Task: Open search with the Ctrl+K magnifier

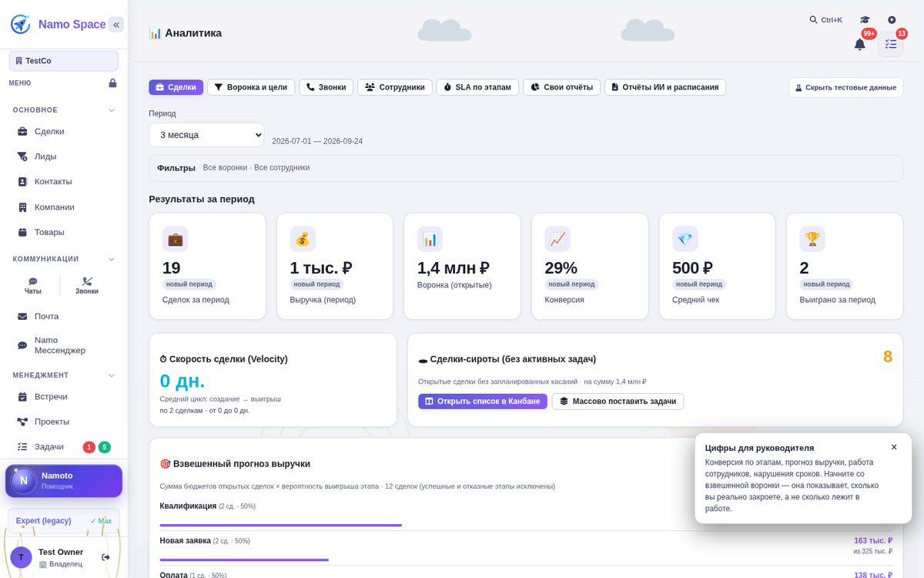Action: [x=825, y=20]
